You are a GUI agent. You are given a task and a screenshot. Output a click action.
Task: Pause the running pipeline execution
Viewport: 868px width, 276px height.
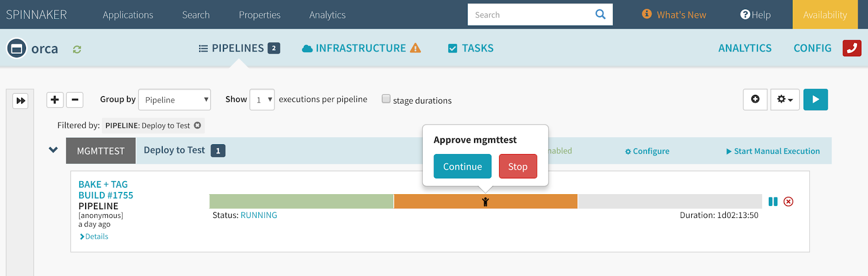[x=773, y=202]
